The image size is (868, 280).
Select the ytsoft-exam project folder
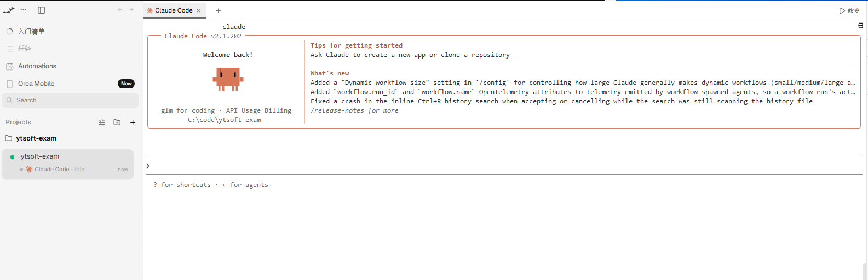(36, 138)
